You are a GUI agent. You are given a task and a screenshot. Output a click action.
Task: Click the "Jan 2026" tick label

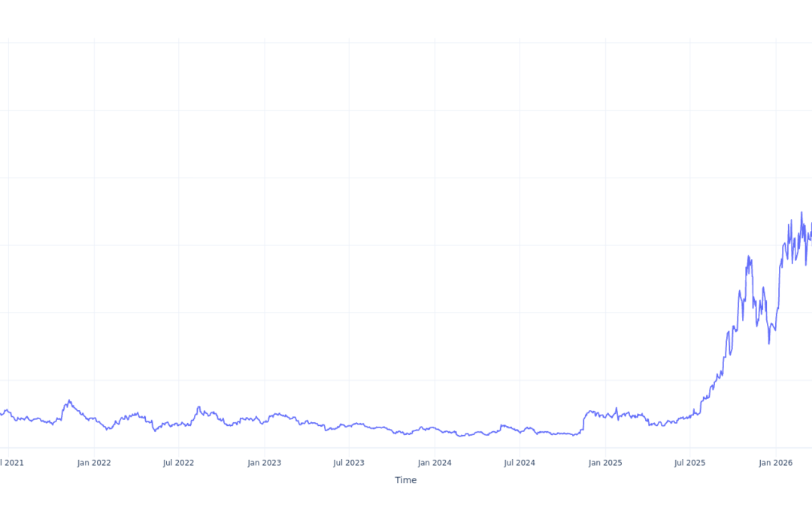(775, 463)
